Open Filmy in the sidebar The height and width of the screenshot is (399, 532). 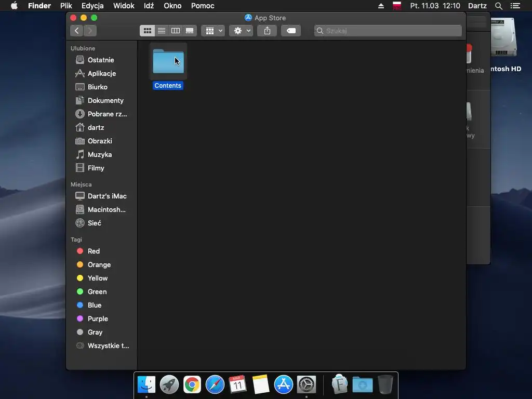(x=96, y=168)
